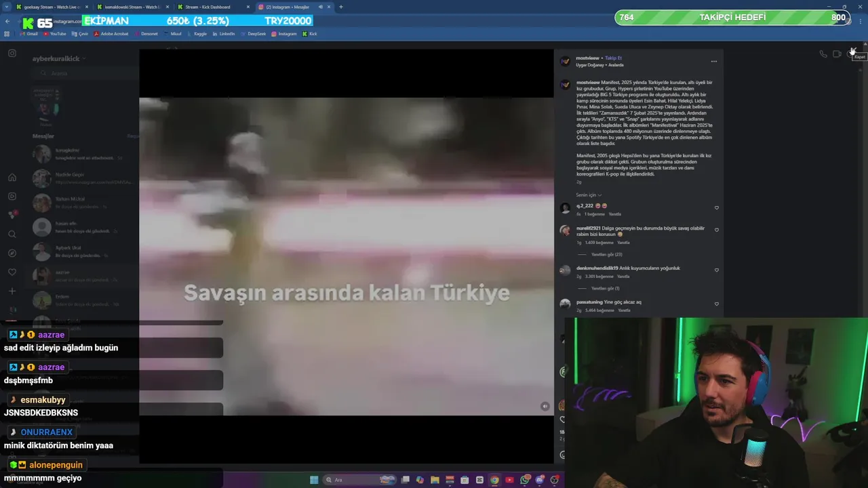Screen dimensions: 868x488
Task: Open Instagram Notifications heart in the sidebar
Action: [x=12, y=272]
